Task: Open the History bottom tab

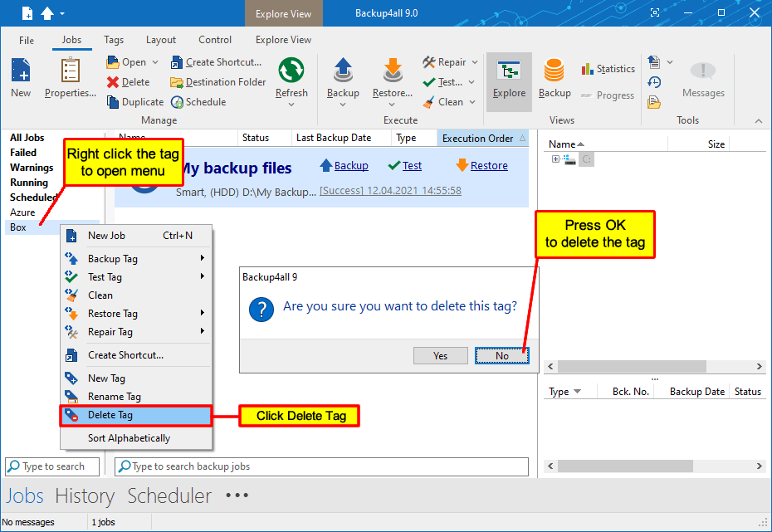Action: pos(85,495)
